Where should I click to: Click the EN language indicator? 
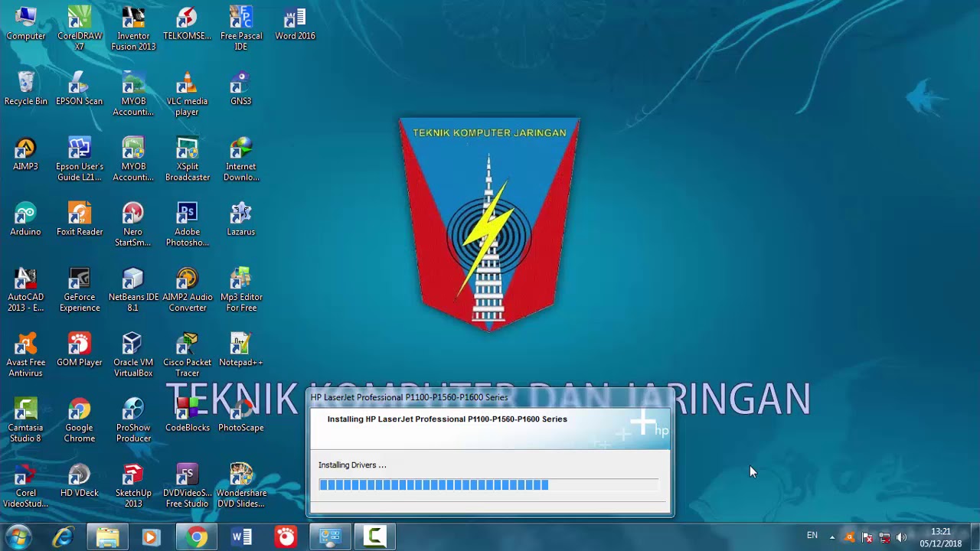coord(812,536)
